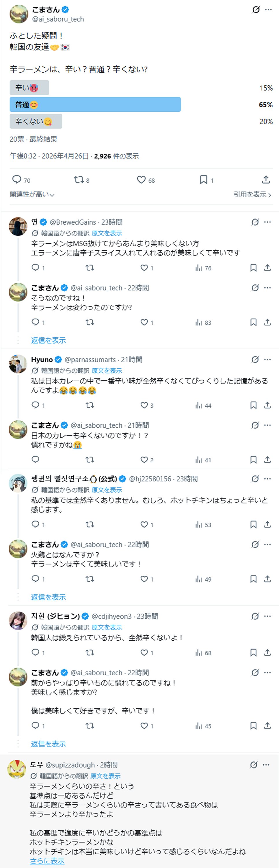The height and width of the screenshot is (868, 279).
Task: Expand 返信を表示 under the 火鶏とはなんですか reply
Action: pos(49,597)
